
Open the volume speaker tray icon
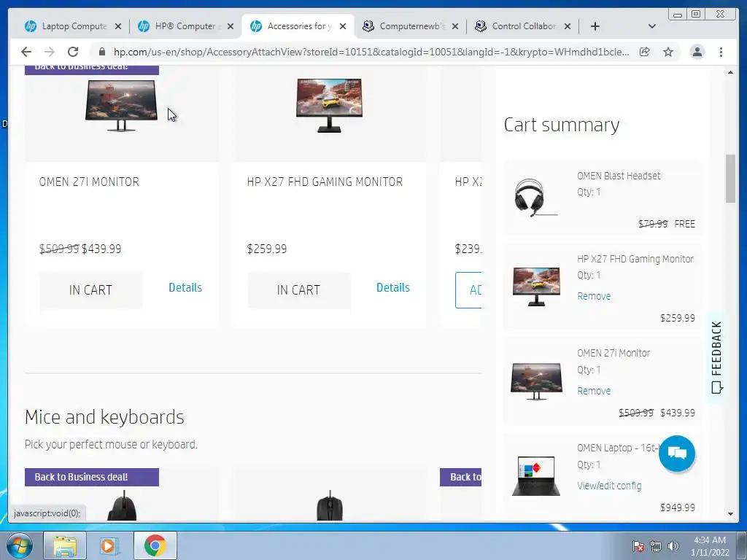click(x=673, y=546)
